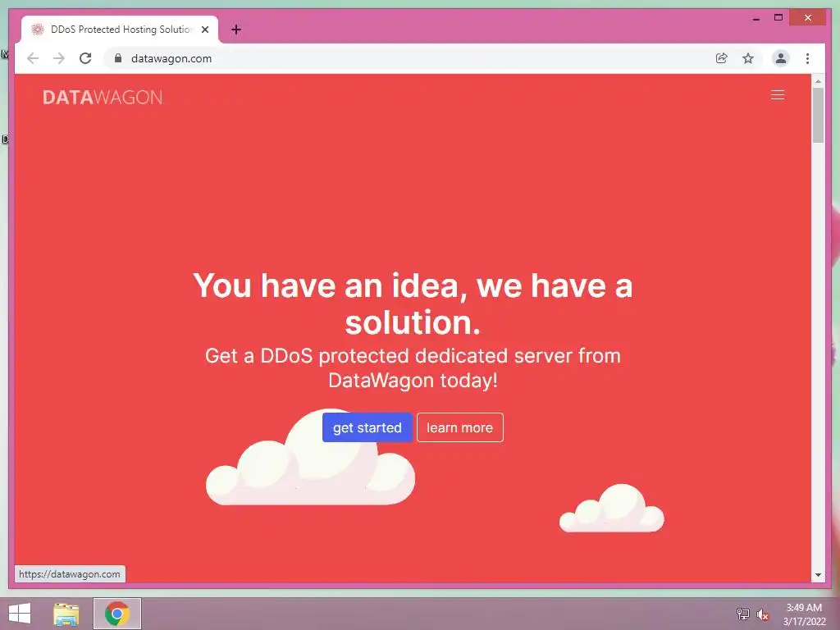
Task: Click the DATAWAGON logo
Action: 103,97
